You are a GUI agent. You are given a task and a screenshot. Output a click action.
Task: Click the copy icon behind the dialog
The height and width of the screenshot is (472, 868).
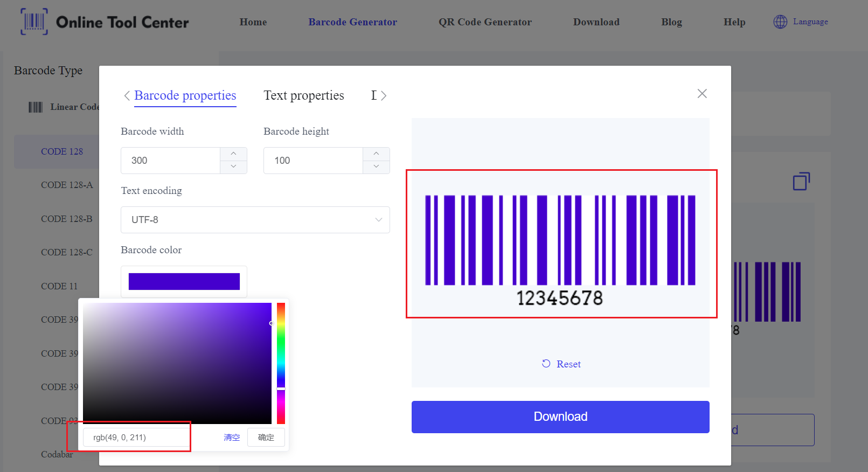pyautogui.click(x=801, y=181)
